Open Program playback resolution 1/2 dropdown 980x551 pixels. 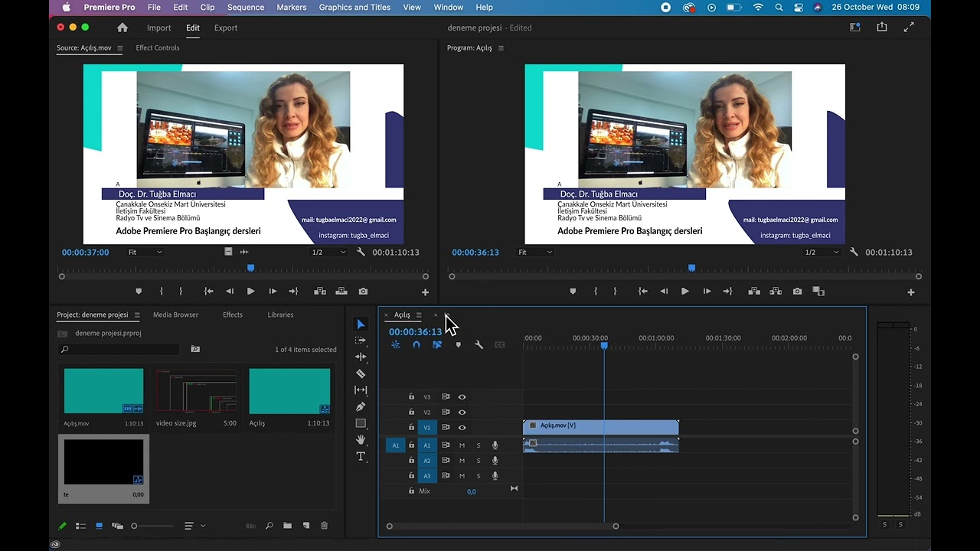[822, 252]
